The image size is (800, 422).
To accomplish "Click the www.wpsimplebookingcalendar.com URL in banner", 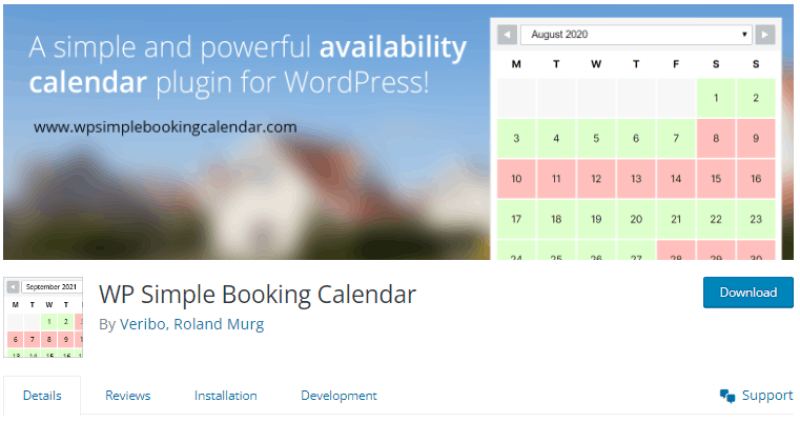I will pyautogui.click(x=165, y=127).
